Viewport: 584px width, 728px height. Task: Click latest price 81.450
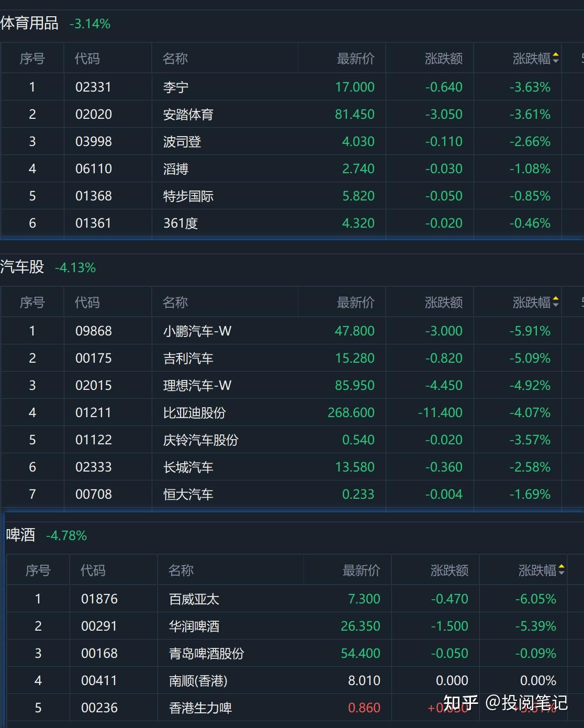coord(355,114)
